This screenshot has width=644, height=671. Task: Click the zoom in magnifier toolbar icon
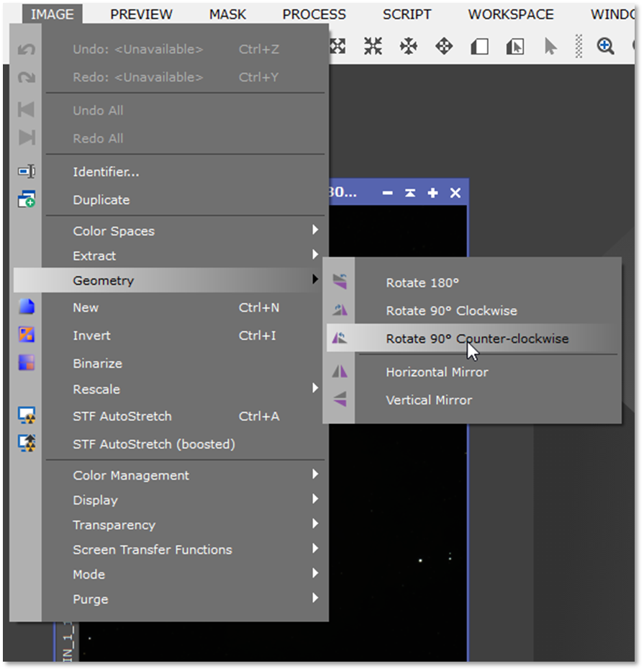tap(605, 47)
